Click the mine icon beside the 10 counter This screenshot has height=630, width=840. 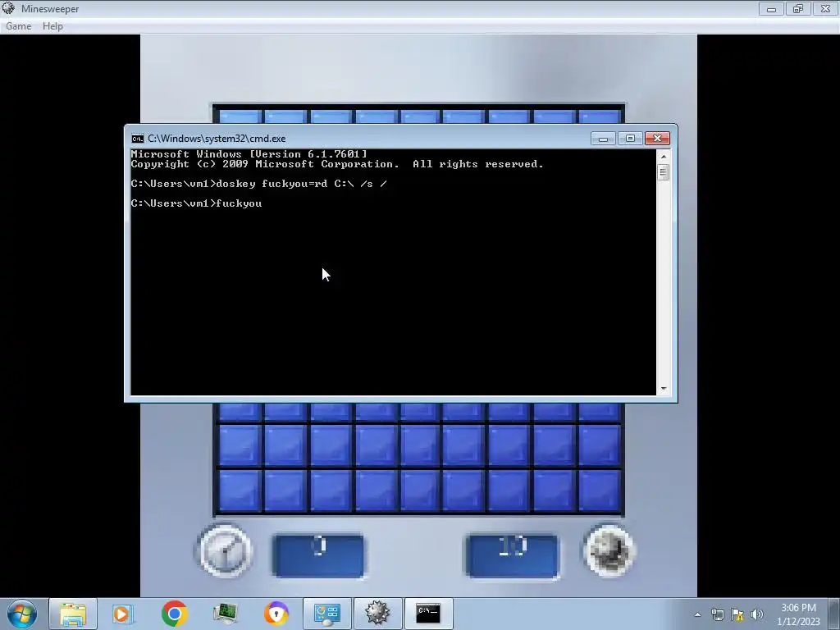click(609, 550)
